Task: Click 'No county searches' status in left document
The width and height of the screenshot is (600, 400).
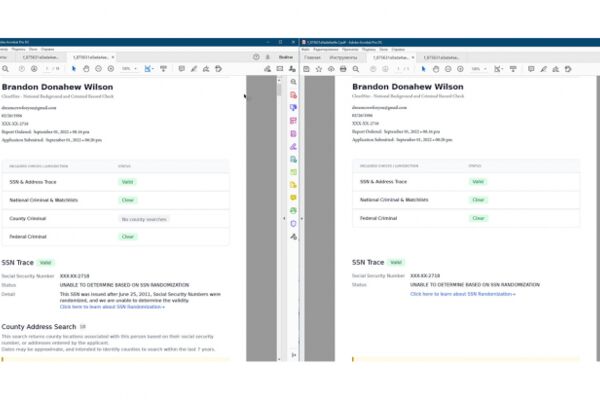Action: pos(144,219)
